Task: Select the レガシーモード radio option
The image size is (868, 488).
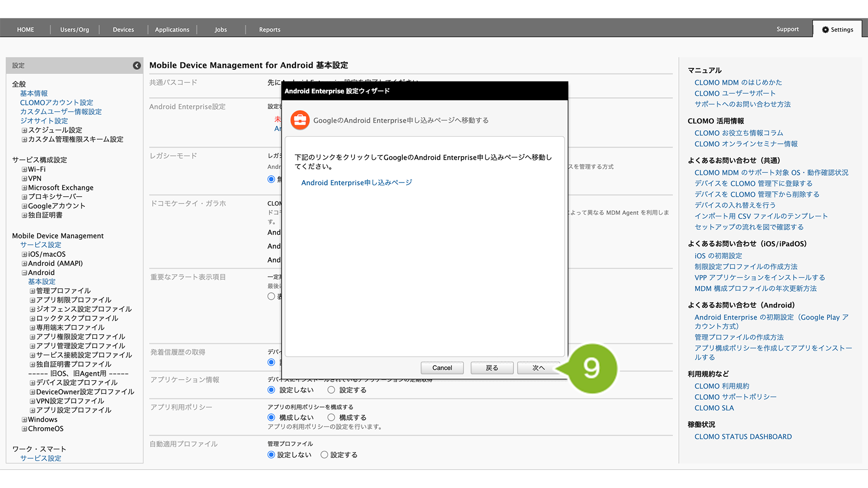Action: tap(271, 179)
